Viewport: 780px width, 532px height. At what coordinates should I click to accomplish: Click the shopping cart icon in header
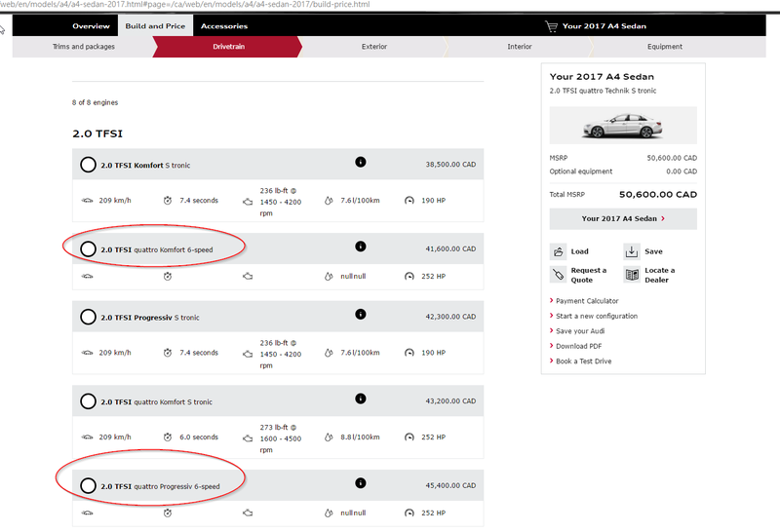point(551,26)
